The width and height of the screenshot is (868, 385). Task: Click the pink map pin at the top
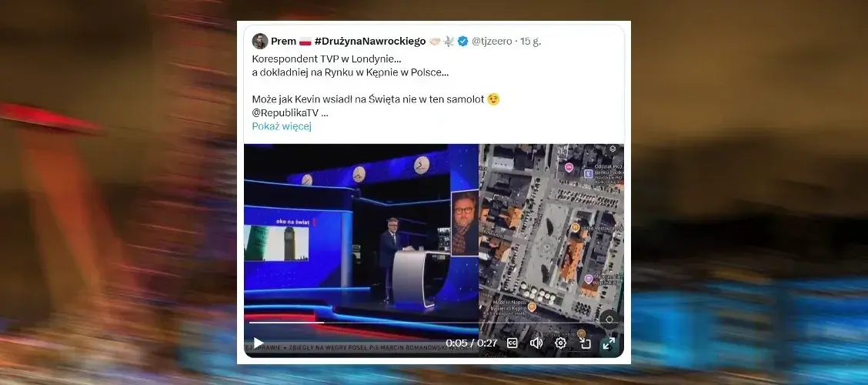point(569,167)
